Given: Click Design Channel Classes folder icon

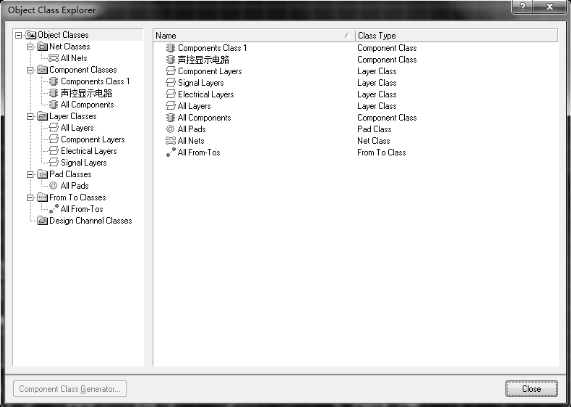Looking at the screenshot, I should pos(43,221).
